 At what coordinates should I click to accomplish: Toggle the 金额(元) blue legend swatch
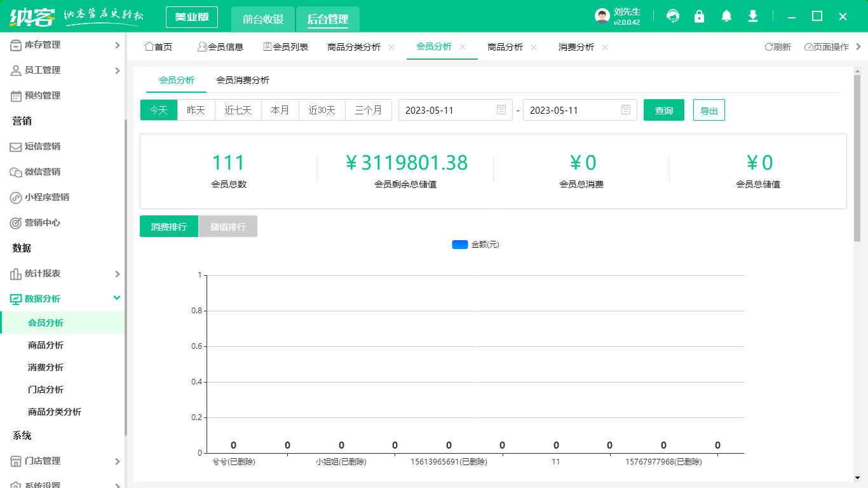point(460,245)
